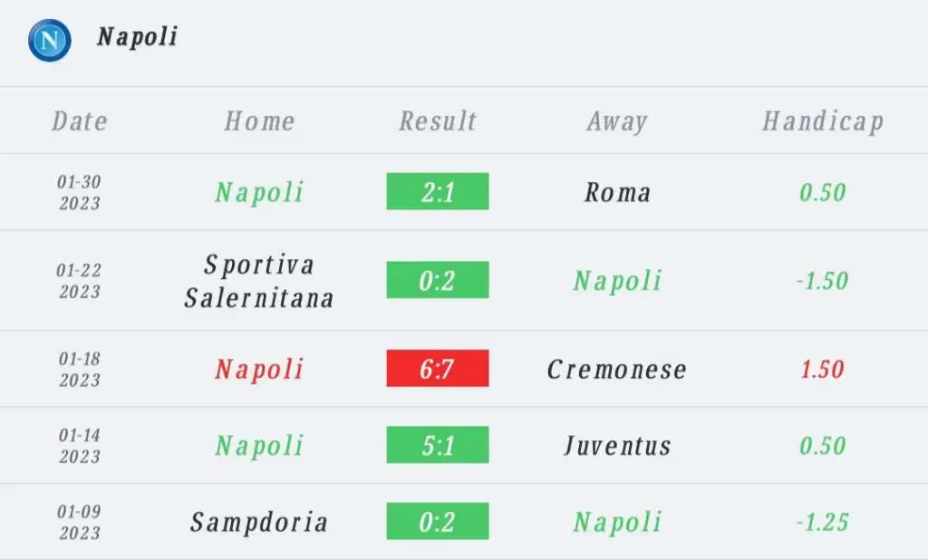Open the red 6:7 Cremonese result
Image resolution: width=928 pixels, height=560 pixels.
438,368
